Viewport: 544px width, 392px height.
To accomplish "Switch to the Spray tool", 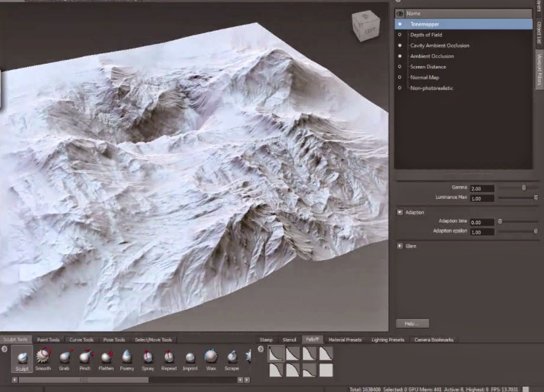I will click(148, 358).
